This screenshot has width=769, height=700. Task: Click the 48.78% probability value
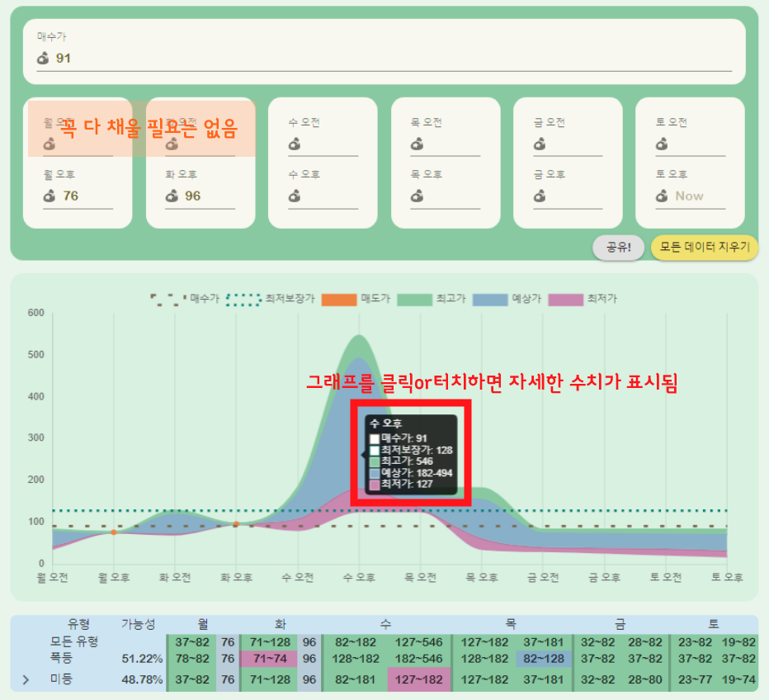click(142, 679)
